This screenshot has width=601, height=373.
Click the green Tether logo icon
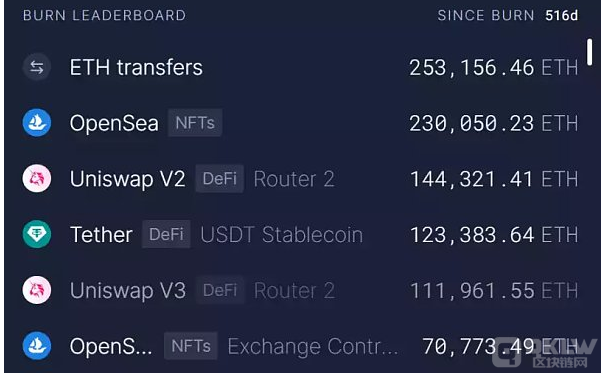click(37, 234)
